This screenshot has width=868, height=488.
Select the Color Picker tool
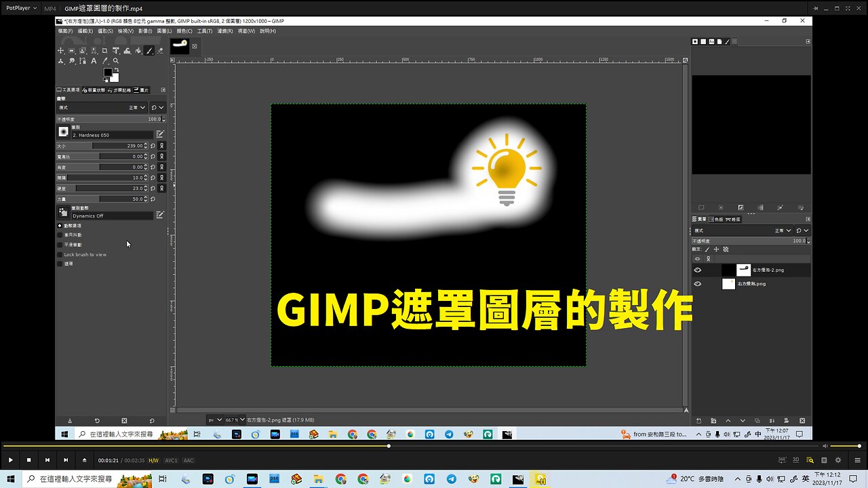[105, 61]
